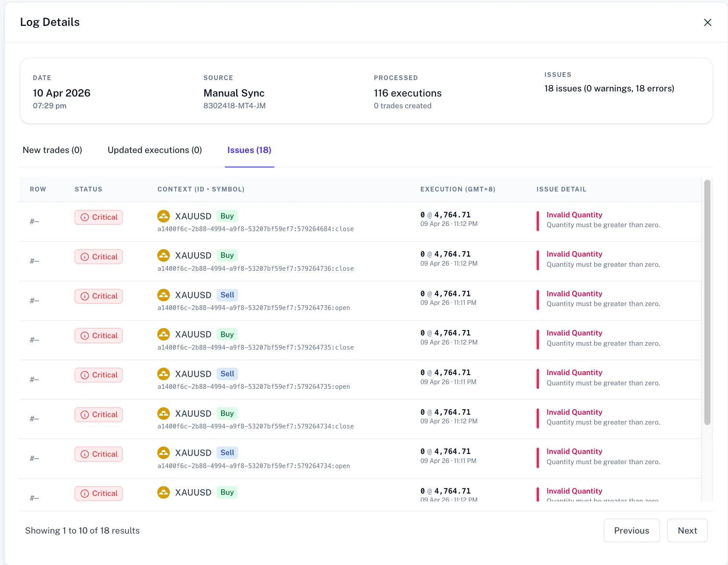Click gold XAUUSD icon for 579264684:close row
The width and height of the screenshot is (728, 565).
coord(164,216)
